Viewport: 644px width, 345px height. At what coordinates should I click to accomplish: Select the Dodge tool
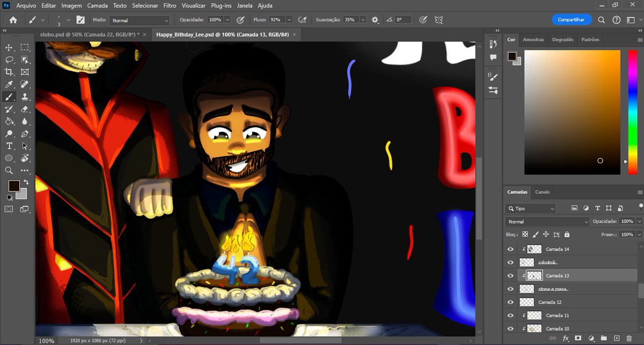pos(9,134)
